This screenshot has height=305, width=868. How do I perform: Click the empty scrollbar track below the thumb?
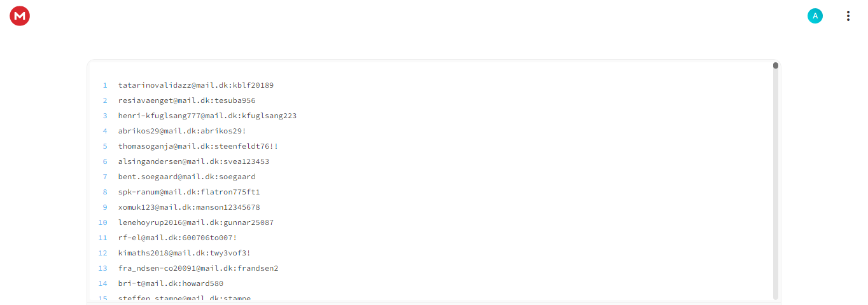(x=776, y=184)
